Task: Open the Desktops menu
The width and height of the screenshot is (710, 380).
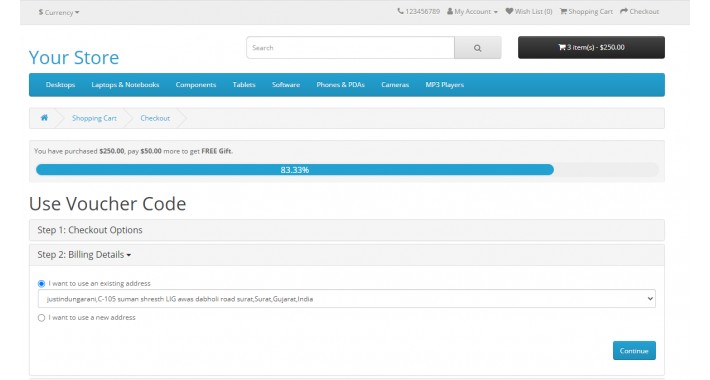Action: [x=60, y=85]
